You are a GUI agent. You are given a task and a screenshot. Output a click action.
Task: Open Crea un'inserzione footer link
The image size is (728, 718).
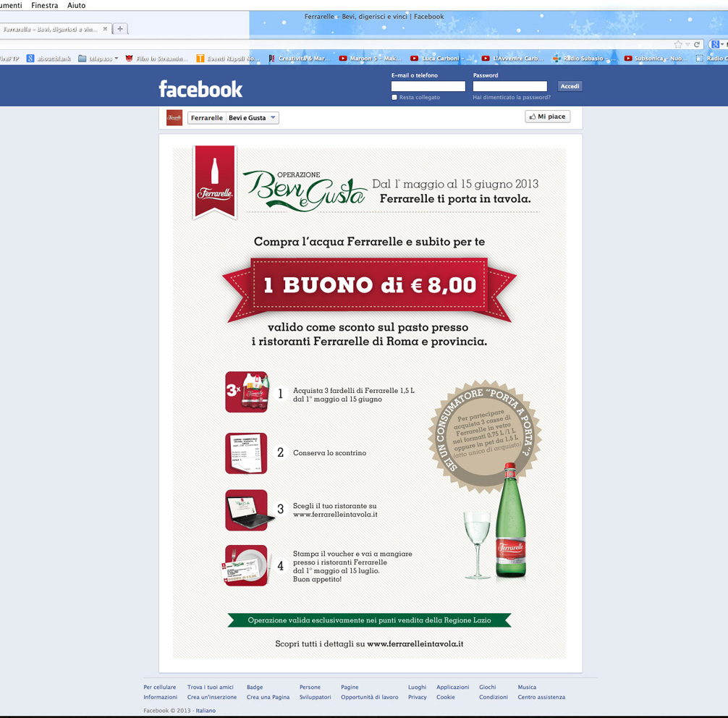[x=212, y=698]
